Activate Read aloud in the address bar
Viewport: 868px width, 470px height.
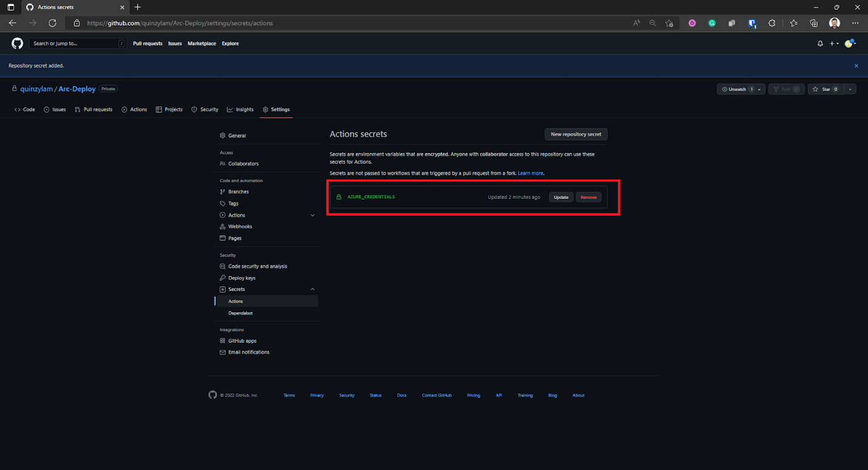point(636,23)
